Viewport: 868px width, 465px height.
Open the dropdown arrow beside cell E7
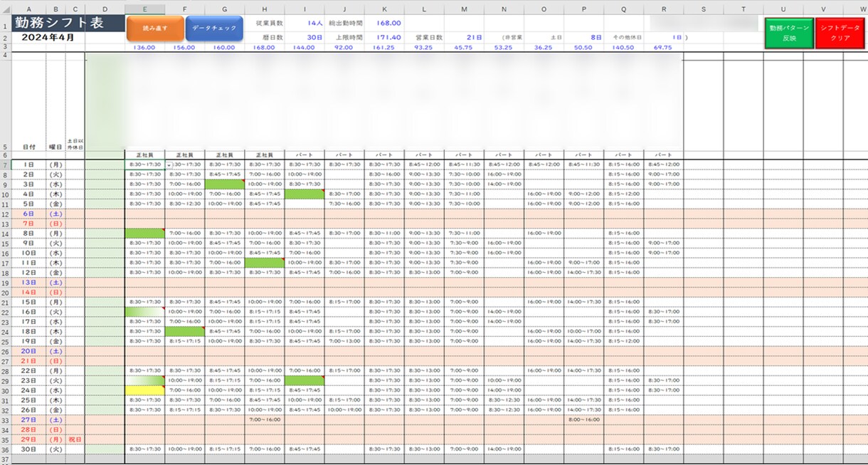click(x=169, y=164)
